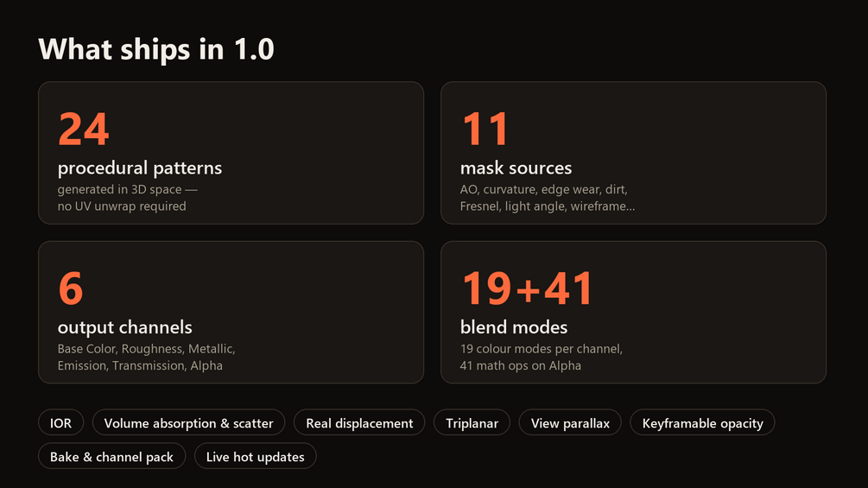Screen dimensions: 868x488
Task: Click the output channels label
Action: click(124, 327)
